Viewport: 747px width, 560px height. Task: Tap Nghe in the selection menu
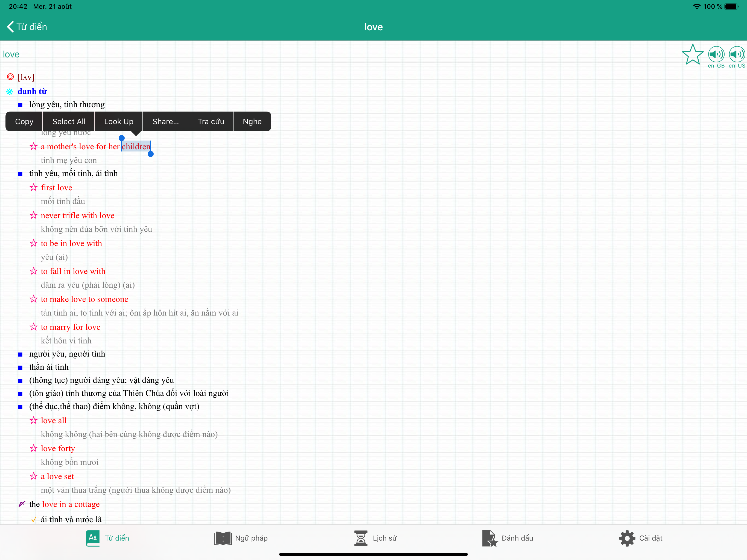pos(252,121)
